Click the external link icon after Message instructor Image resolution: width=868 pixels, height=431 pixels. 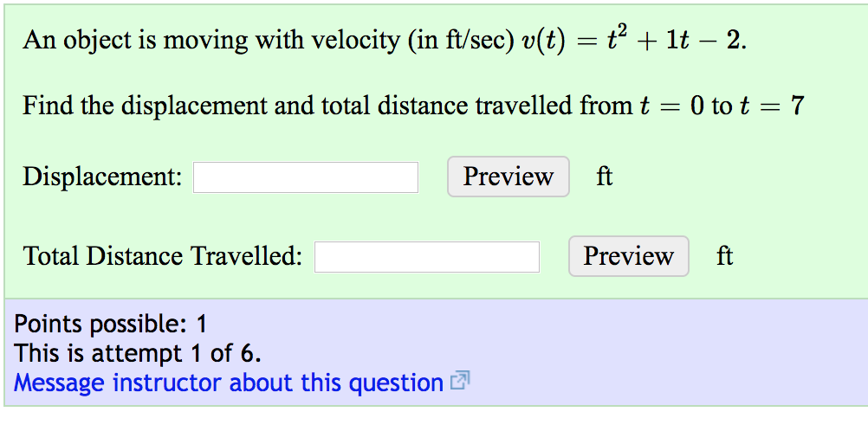pyautogui.click(x=461, y=382)
